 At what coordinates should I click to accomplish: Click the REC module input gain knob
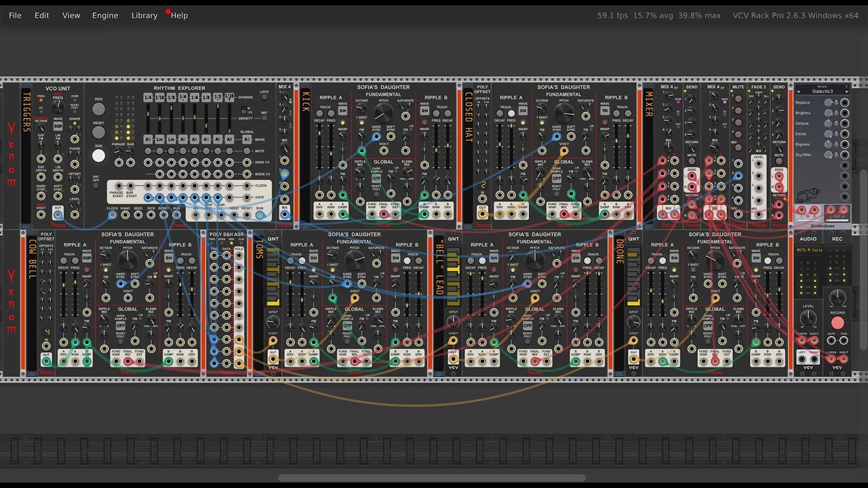point(837,297)
